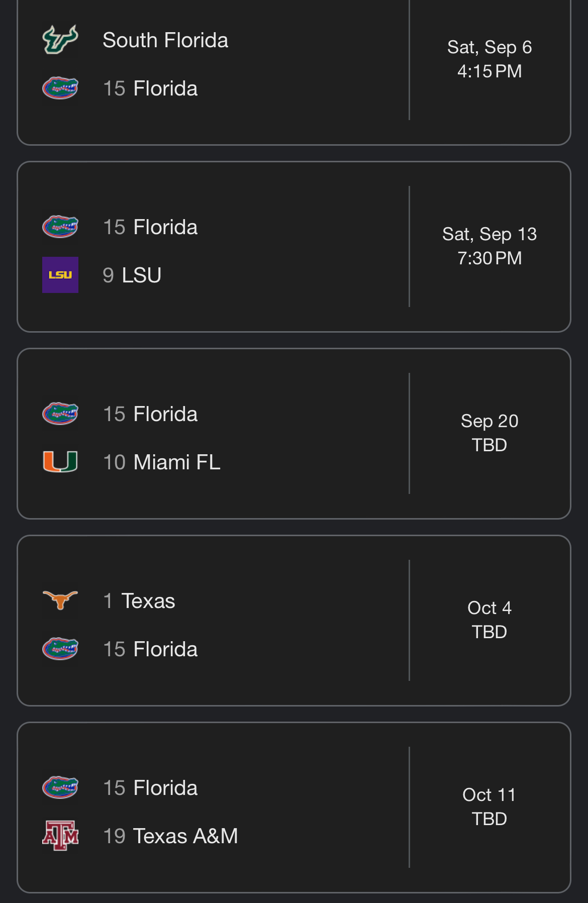Tap Gators logo in Texas A&M matchup
588x903 pixels.
click(60, 787)
